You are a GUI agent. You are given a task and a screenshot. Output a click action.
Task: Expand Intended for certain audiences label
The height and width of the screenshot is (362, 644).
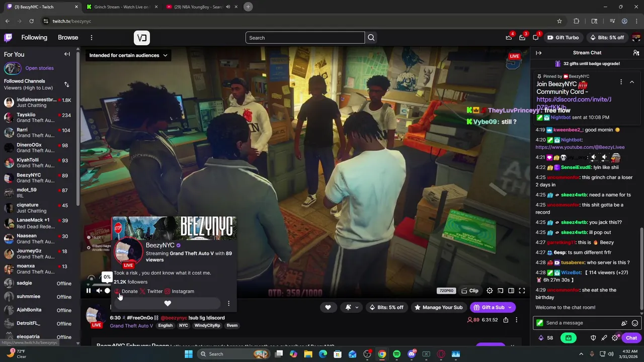(128, 55)
